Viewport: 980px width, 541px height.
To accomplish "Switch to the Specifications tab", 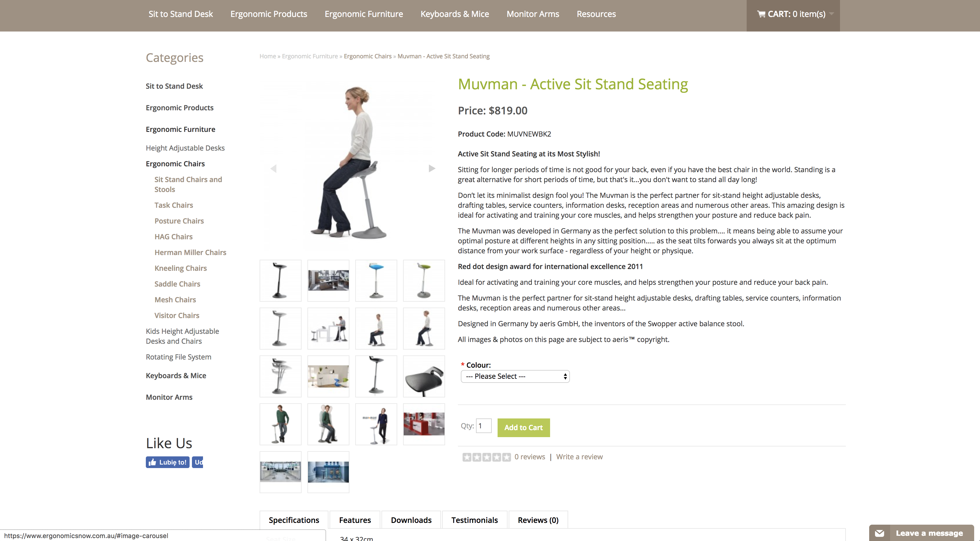I will pyautogui.click(x=294, y=520).
